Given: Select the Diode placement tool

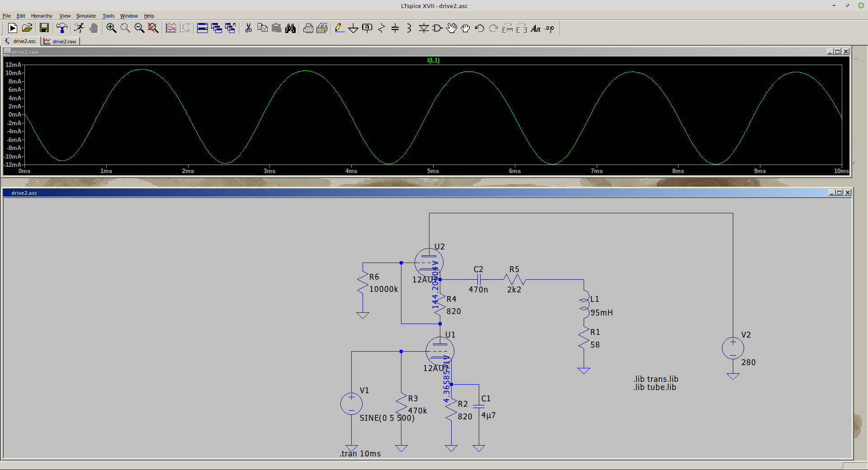Looking at the screenshot, I should tap(424, 28).
